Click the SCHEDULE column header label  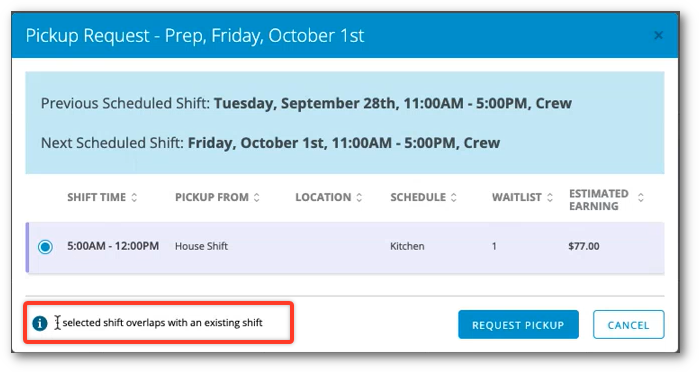418,198
